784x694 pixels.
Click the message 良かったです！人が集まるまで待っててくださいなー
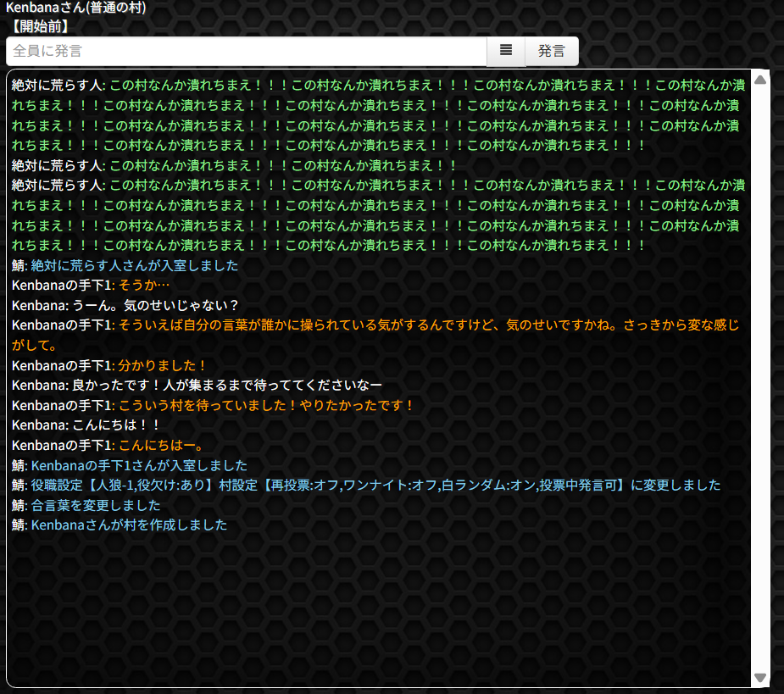pos(227,385)
